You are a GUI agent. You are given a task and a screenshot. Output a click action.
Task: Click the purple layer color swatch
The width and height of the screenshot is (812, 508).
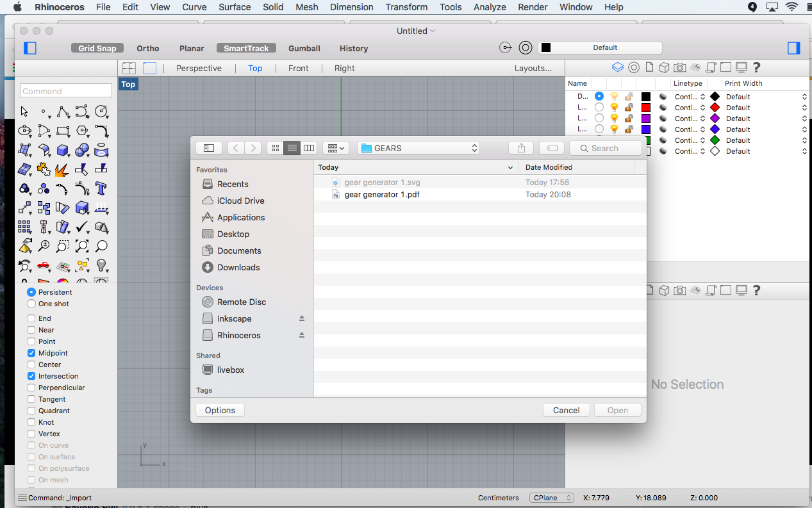point(646,119)
